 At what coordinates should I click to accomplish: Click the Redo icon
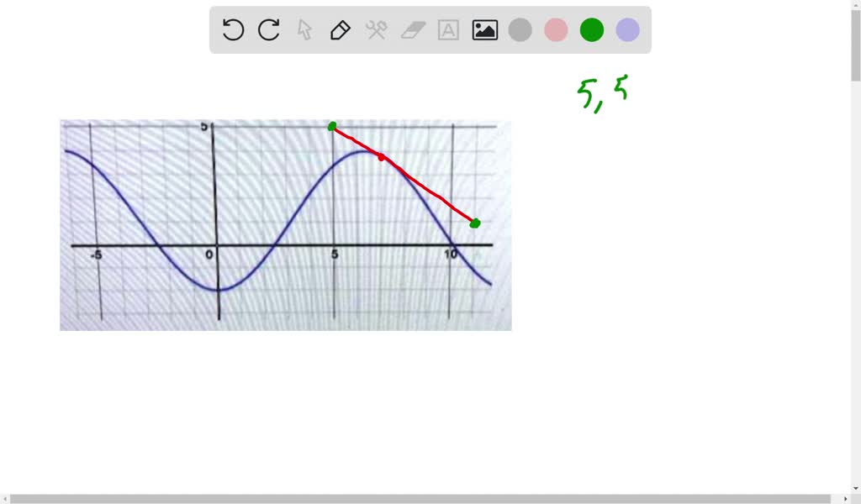(267, 29)
